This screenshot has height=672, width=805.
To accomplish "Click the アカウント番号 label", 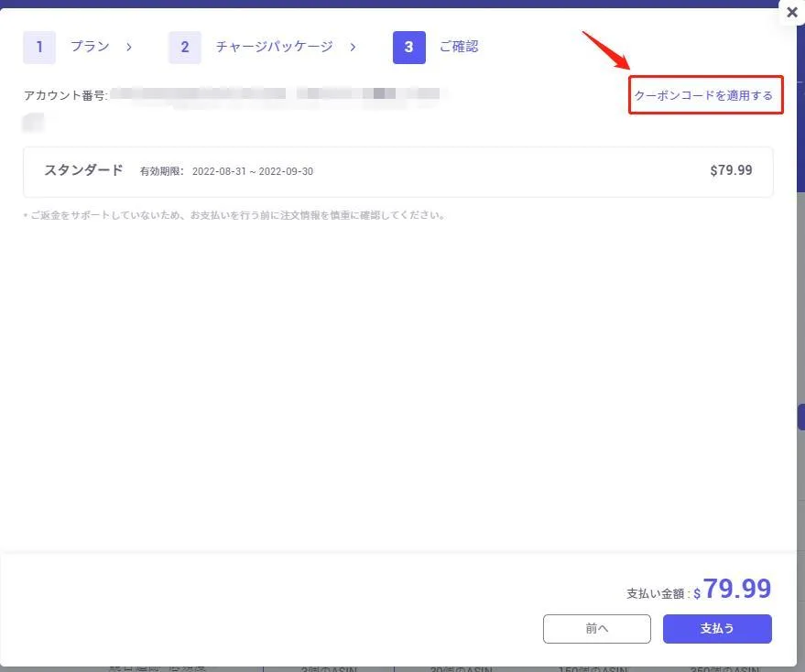I will coord(65,95).
